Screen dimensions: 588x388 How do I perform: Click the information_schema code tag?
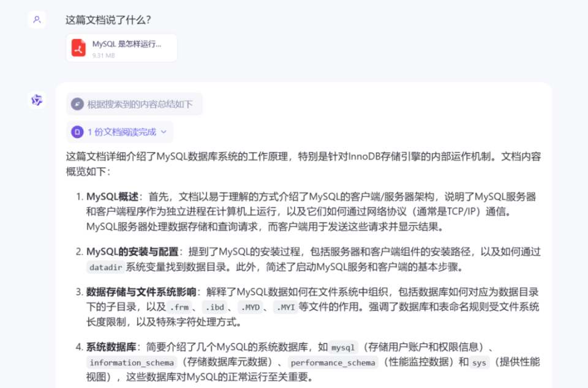coord(132,362)
